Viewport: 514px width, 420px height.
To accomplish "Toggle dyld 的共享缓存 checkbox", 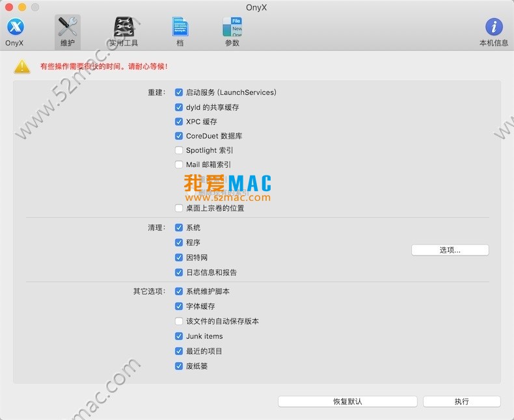I will [179, 107].
